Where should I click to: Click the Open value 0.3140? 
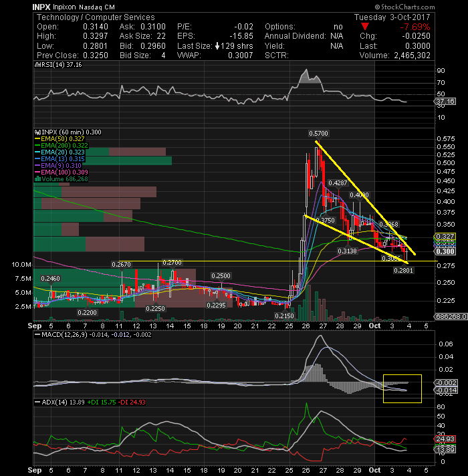pyautogui.click(x=96, y=27)
